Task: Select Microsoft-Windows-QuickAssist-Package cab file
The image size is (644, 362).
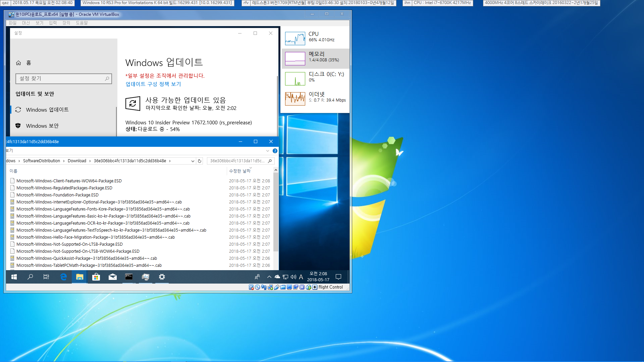Action: (87, 258)
